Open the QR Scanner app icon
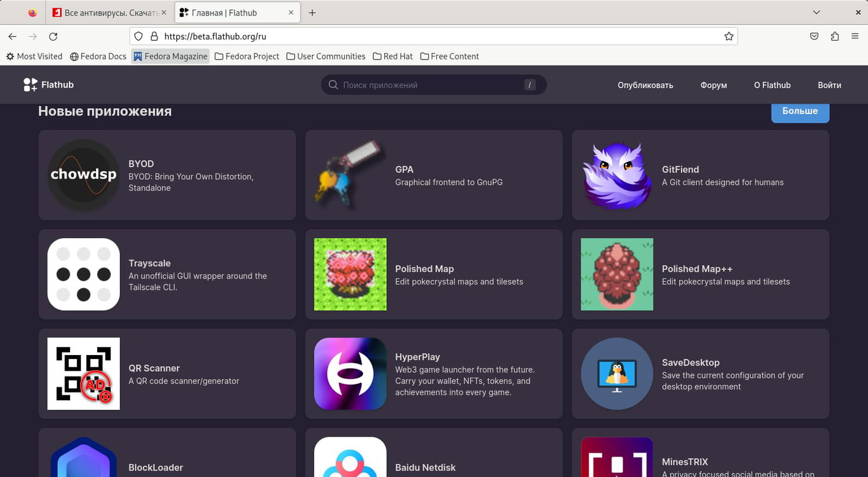The image size is (868, 477). pos(83,374)
